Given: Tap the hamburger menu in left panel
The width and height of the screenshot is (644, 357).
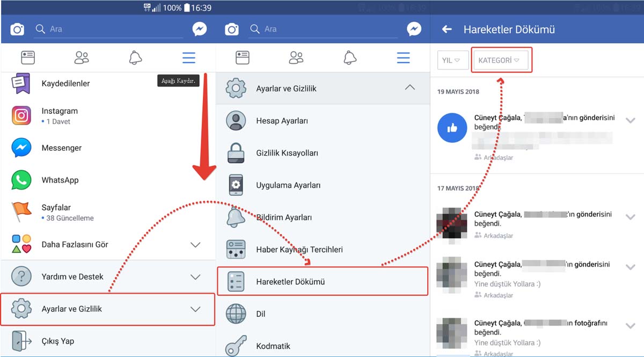Looking at the screenshot, I should (188, 57).
